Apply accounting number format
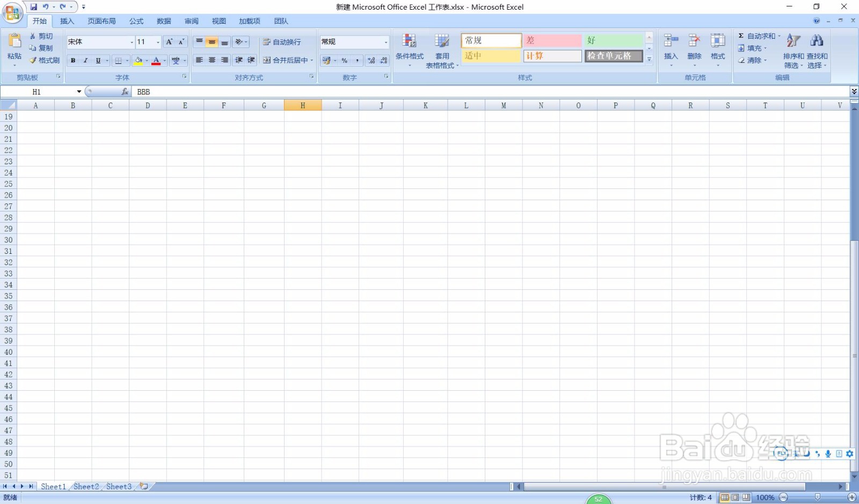Screen dimensions: 859x504 (x=326, y=61)
